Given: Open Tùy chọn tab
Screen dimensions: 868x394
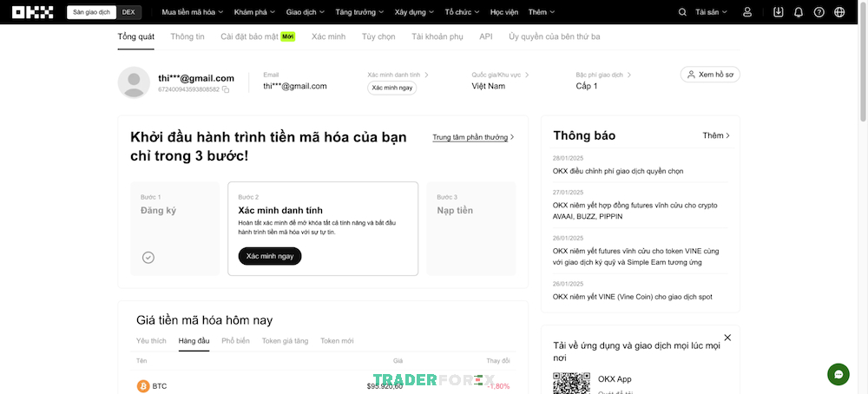Looking at the screenshot, I should 378,36.
